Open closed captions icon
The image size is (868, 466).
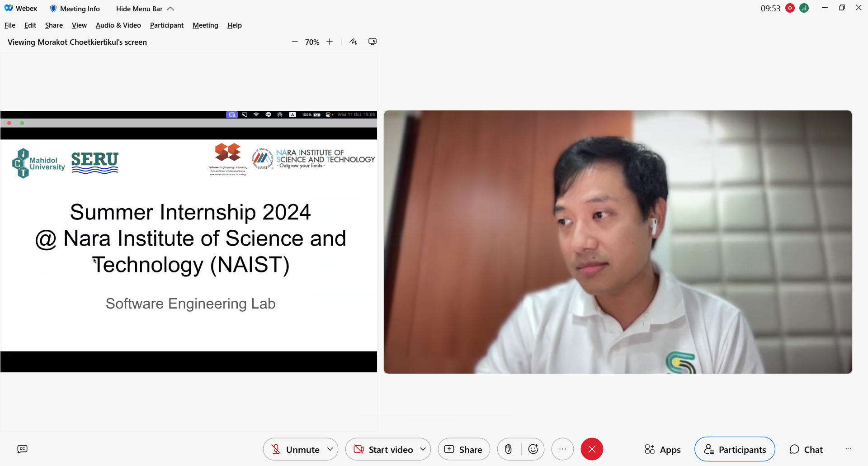click(x=22, y=449)
